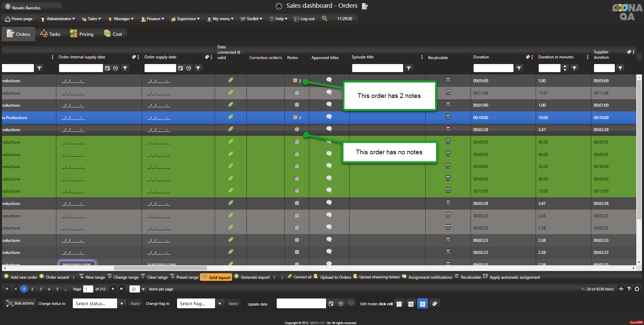Switch to the Pricing tab
This screenshot has height=325, width=644.
tap(82, 34)
